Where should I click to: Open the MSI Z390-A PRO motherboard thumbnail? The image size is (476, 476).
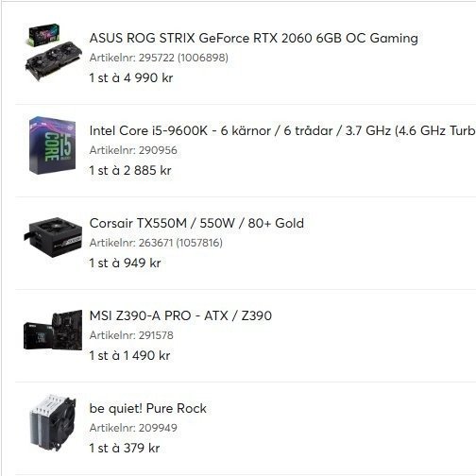click(x=53, y=330)
